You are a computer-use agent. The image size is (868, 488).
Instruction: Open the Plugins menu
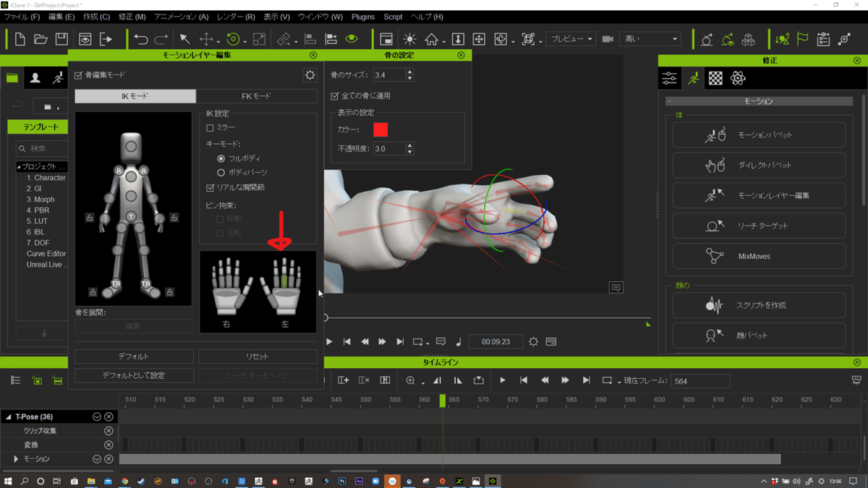tap(363, 16)
